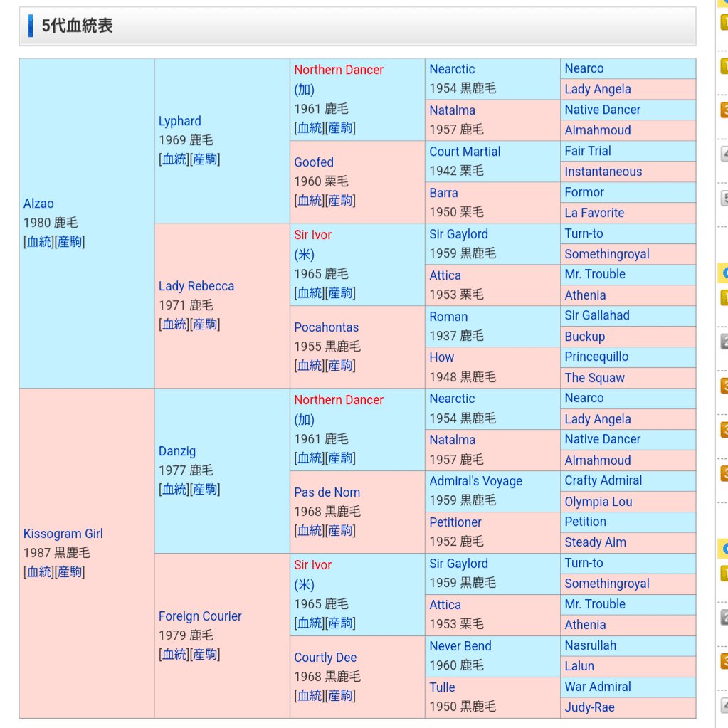Click the 5代血統表 section heading

tap(77, 26)
